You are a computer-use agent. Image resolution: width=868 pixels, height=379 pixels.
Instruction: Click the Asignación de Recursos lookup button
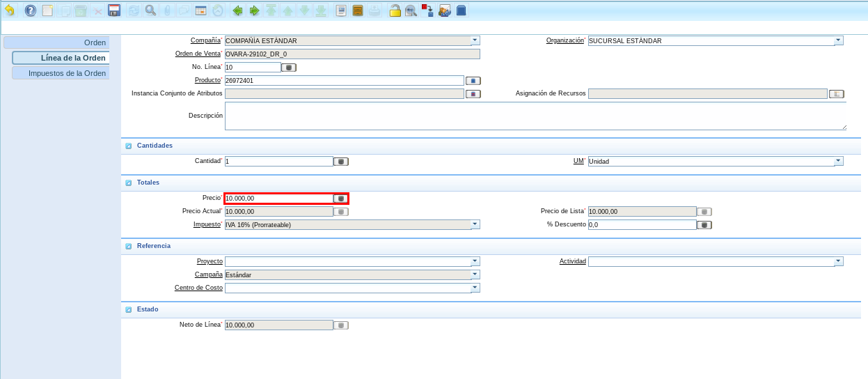pos(836,94)
